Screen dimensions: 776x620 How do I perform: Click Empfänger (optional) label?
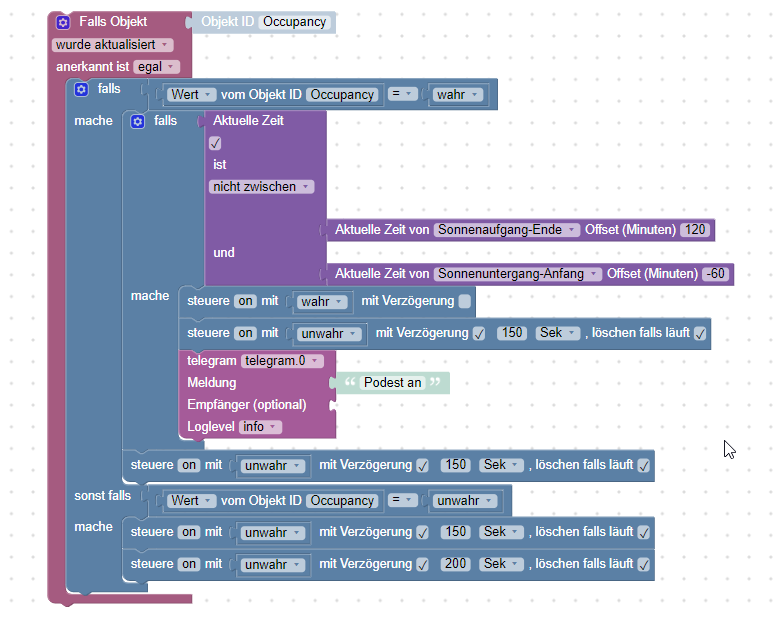246,405
